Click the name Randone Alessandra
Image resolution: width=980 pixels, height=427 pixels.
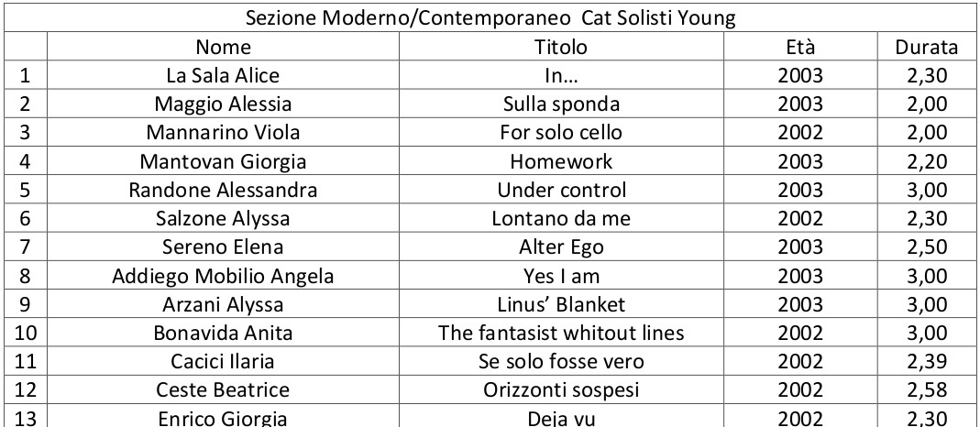coord(223,190)
